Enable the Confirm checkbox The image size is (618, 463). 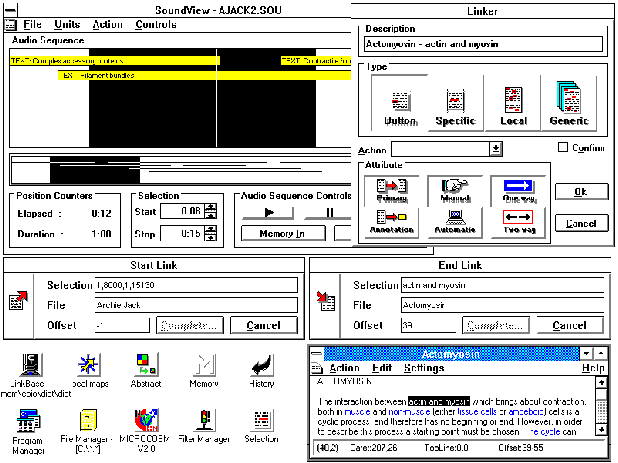(563, 148)
